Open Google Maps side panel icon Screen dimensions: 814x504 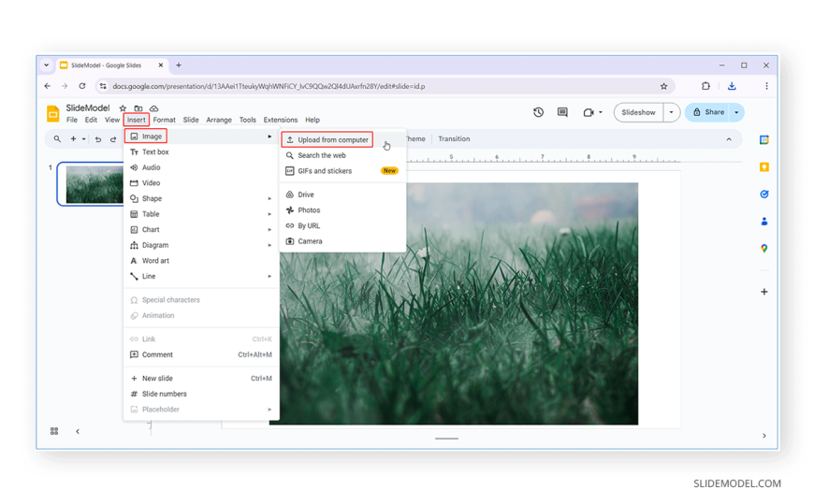point(764,249)
